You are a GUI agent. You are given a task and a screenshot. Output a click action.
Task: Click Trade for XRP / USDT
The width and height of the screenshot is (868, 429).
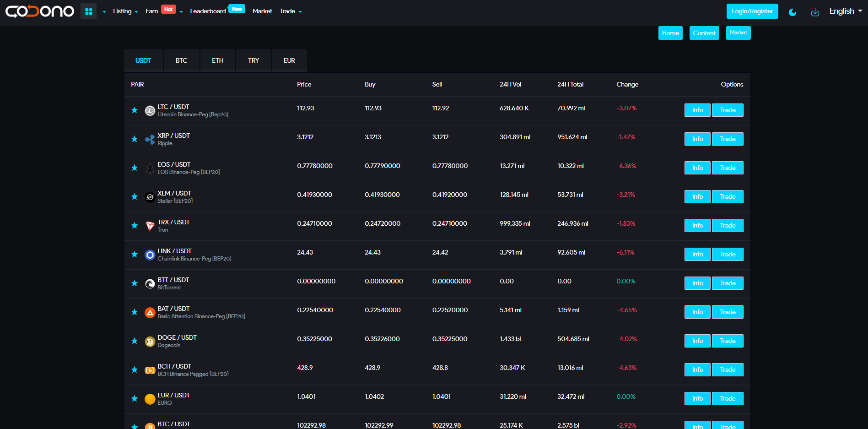click(x=728, y=139)
